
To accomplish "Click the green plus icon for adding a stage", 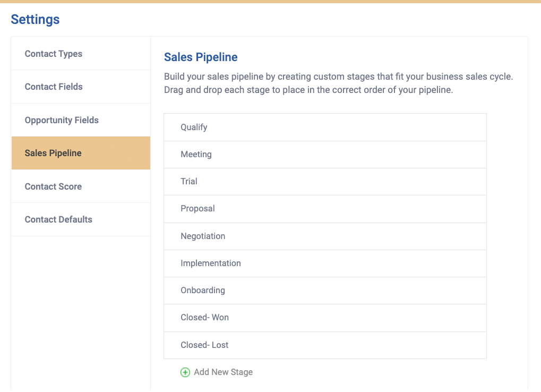I will point(185,372).
